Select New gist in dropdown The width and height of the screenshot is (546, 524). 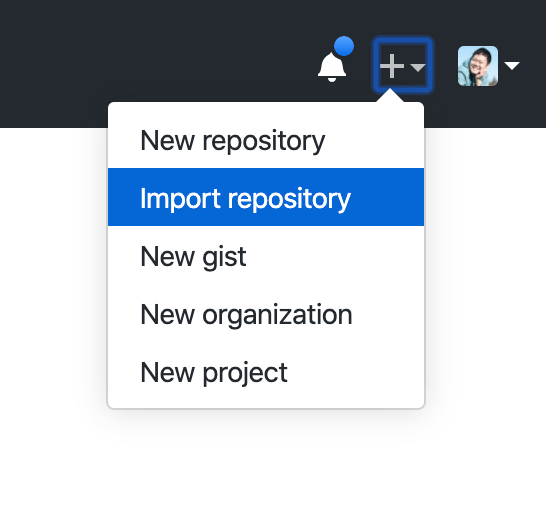click(266, 256)
